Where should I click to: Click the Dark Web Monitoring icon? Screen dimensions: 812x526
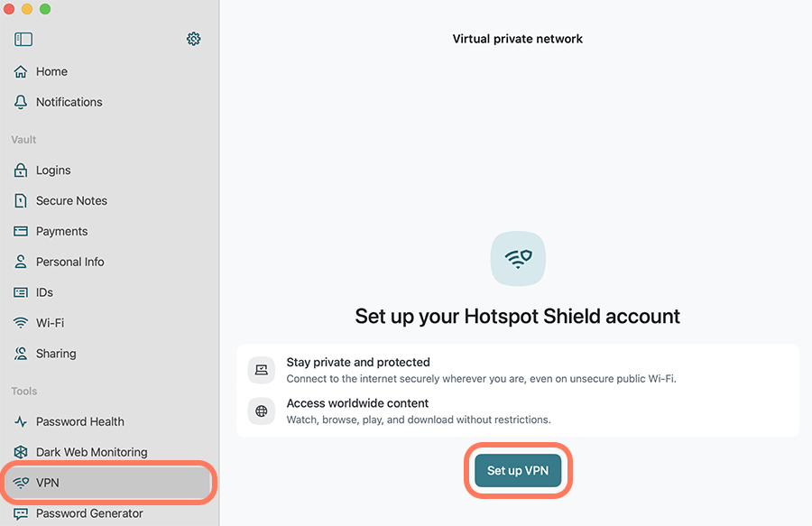[x=21, y=452]
